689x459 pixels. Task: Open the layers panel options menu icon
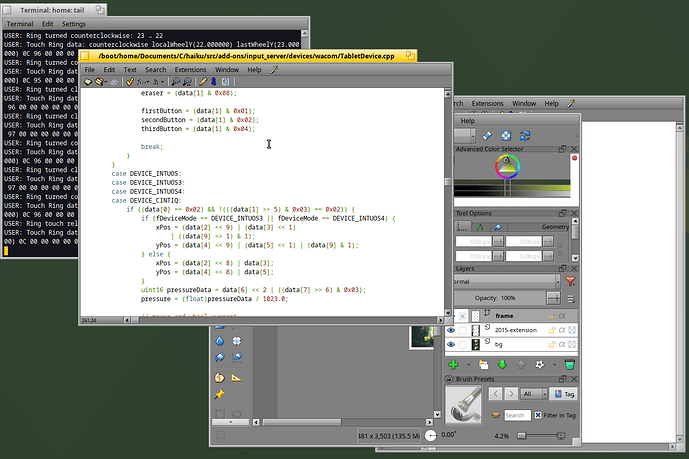tap(571, 299)
